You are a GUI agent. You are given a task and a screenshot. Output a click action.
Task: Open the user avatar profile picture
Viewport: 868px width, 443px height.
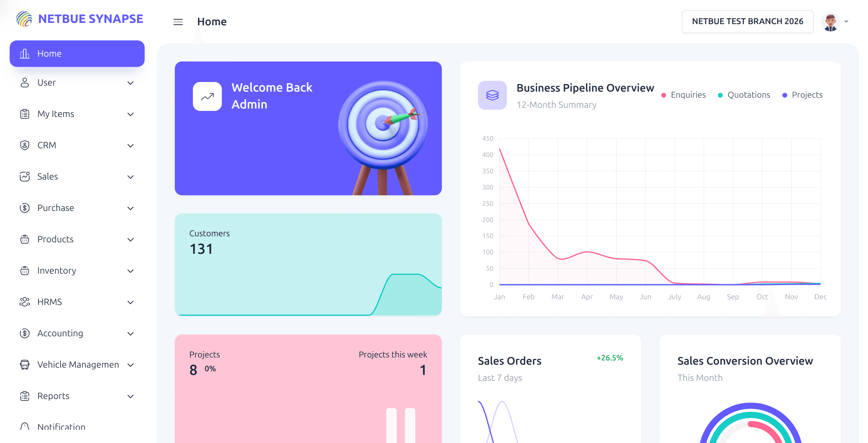click(830, 22)
